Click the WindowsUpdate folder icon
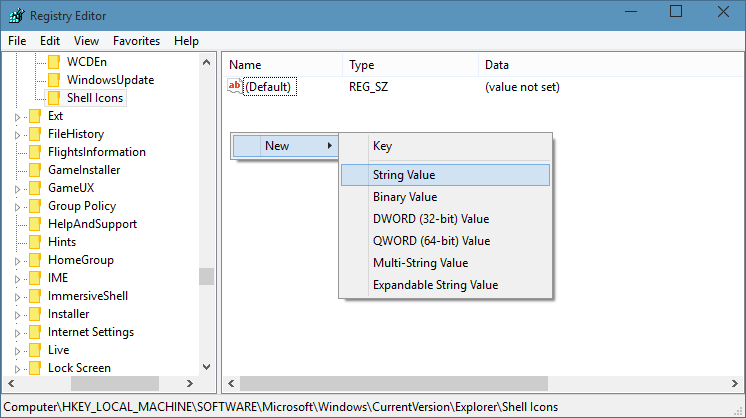The width and height of the screenshot is (746, 418). click(x=54, y=80)
